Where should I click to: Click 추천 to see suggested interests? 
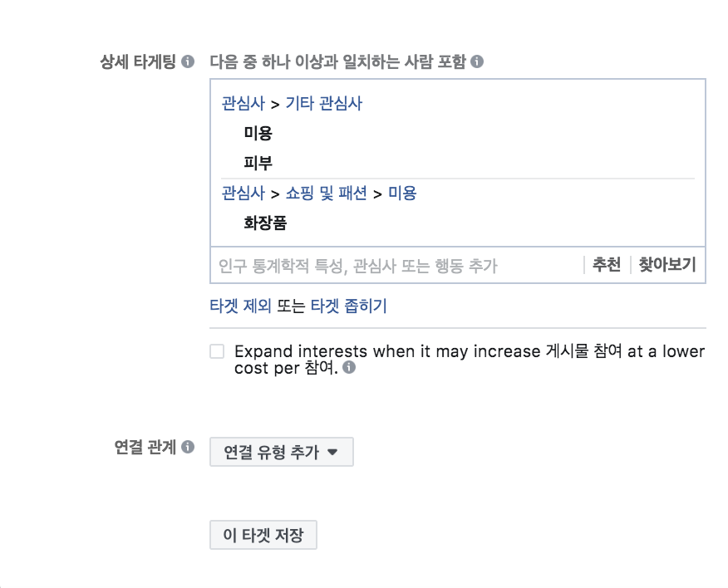coord(606,264)
